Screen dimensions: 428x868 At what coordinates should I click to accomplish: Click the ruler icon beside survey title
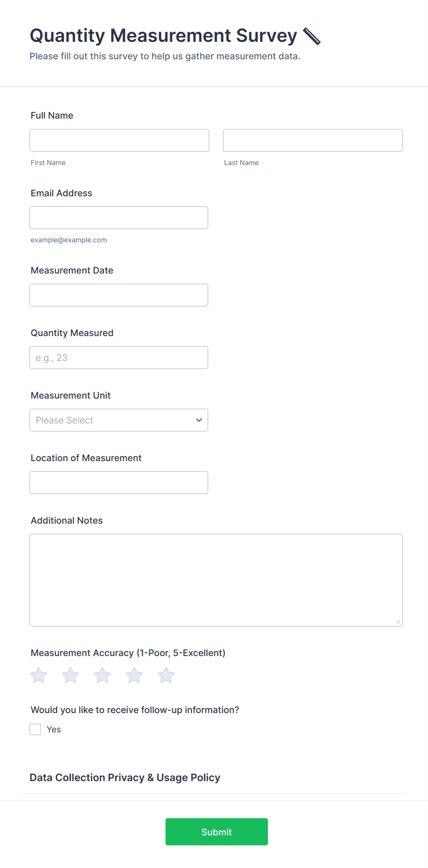click(x=312, y=36)
